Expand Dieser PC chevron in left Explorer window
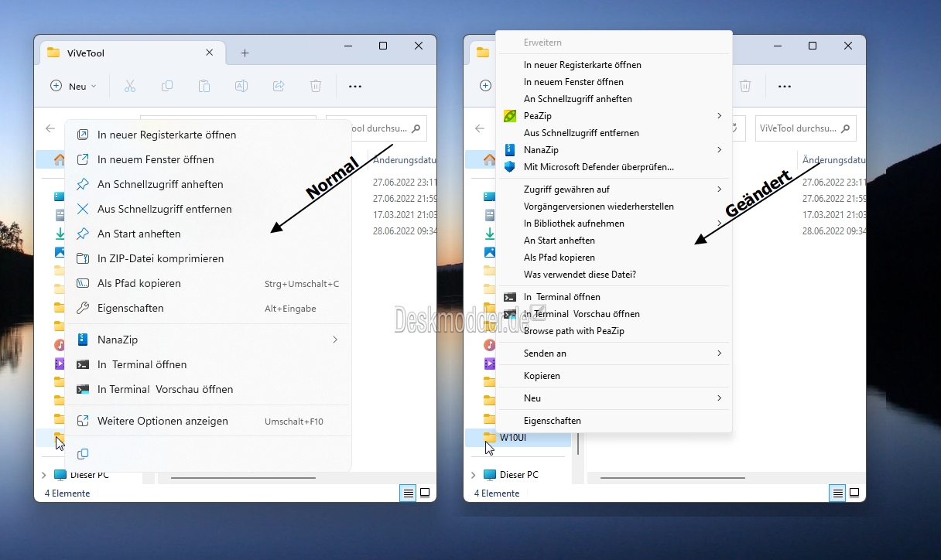This screenshot has width=941, height=560. (x=44, y=475)
